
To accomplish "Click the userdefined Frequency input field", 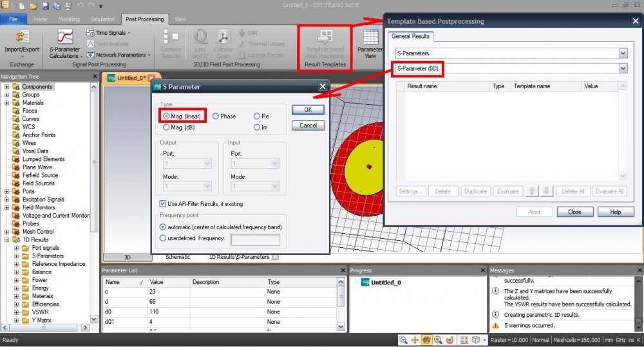I will click(255, 239).
